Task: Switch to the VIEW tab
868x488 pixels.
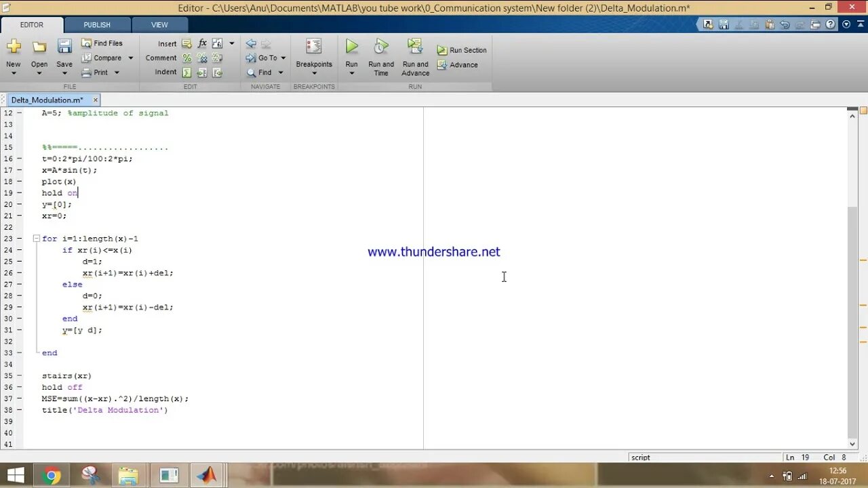Action: point(159,25)
